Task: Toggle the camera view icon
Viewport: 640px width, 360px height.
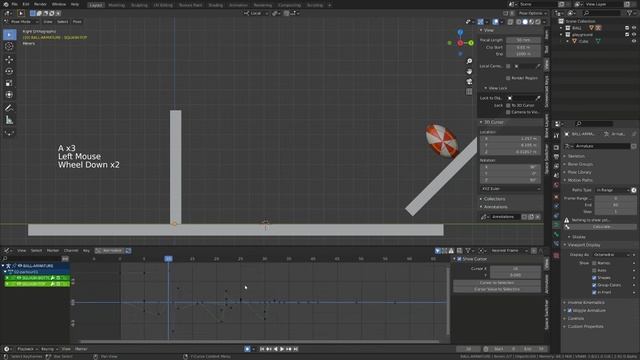Action: coord(469,82)
